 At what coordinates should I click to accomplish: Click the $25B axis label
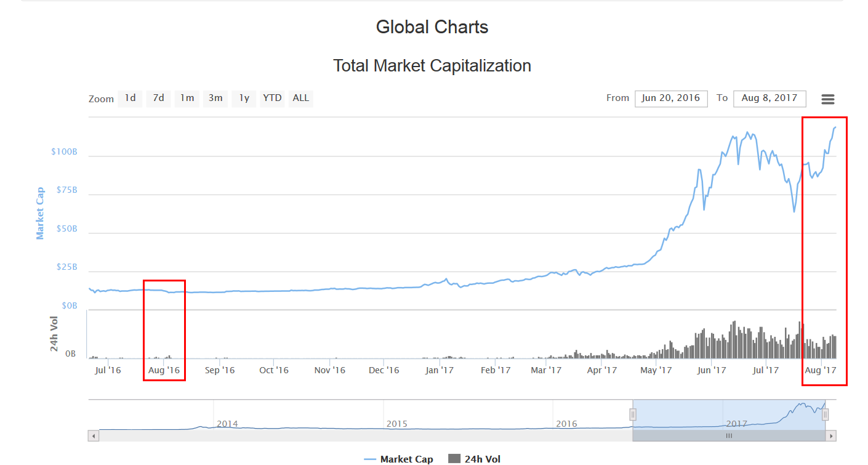click(x=66, y=267)
